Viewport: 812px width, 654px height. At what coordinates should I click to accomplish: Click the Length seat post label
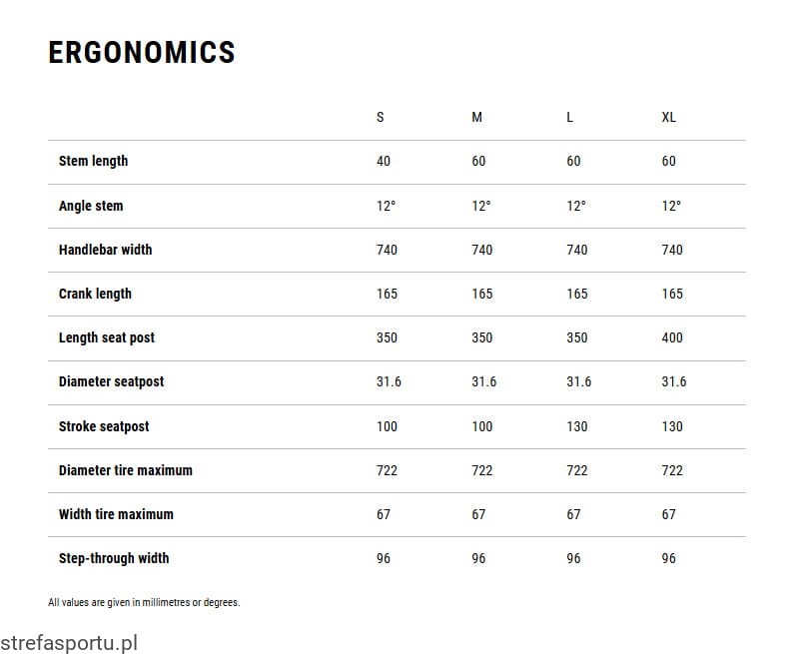click(x=107, y=337)
